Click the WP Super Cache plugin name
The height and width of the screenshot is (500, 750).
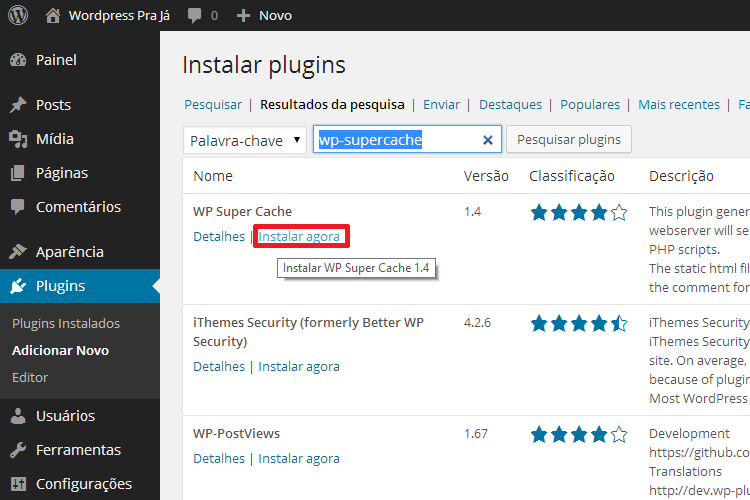(x=243, y=211)
